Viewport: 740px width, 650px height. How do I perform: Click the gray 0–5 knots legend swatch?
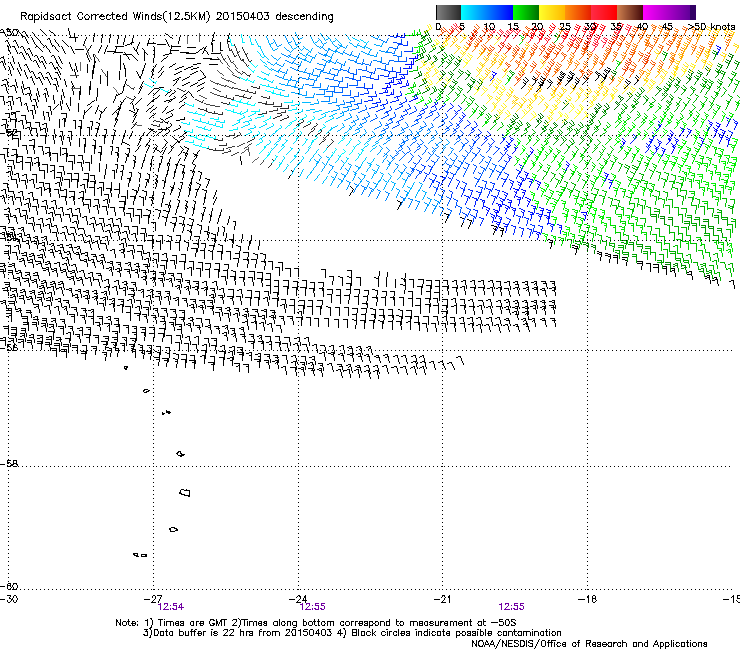click(448, 12)
